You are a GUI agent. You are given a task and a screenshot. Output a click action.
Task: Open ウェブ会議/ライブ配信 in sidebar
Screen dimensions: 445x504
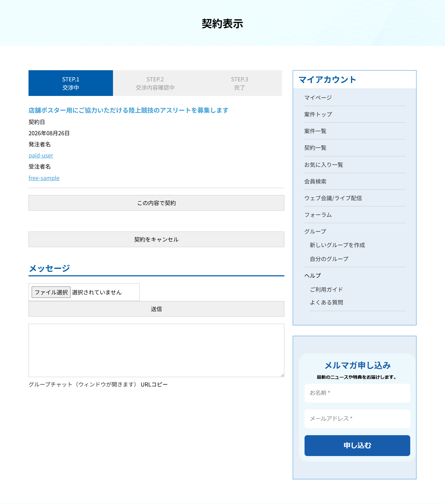(x=333, y=198)
